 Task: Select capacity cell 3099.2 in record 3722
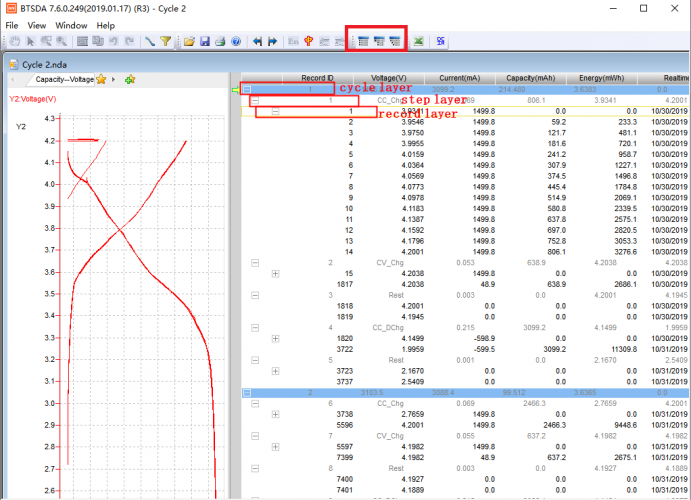554,349
